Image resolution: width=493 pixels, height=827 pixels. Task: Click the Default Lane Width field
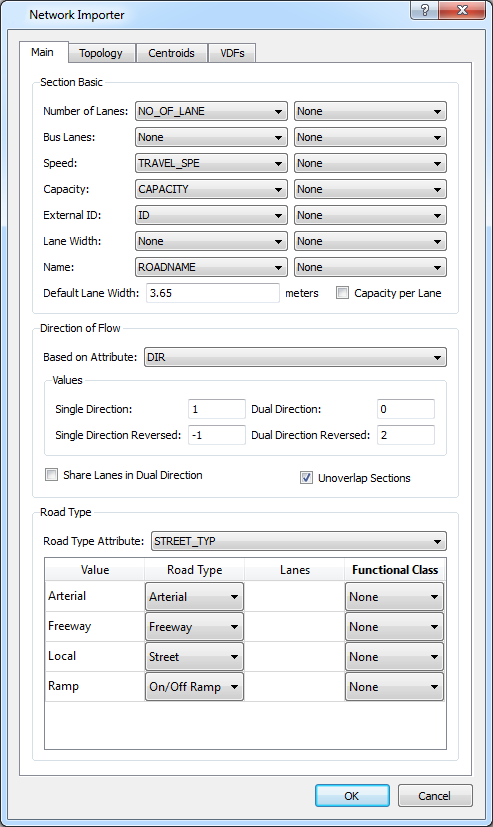tap(212, 293)
